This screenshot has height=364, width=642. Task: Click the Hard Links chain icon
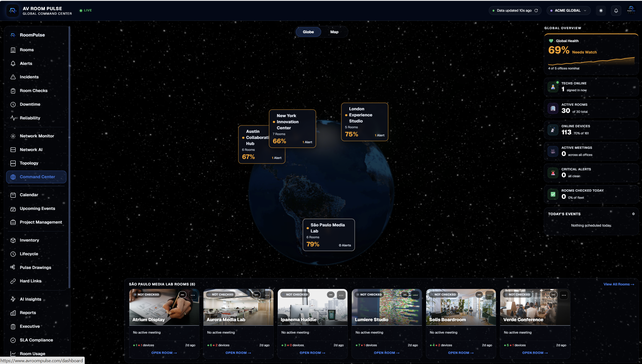[x=13, y=281]
